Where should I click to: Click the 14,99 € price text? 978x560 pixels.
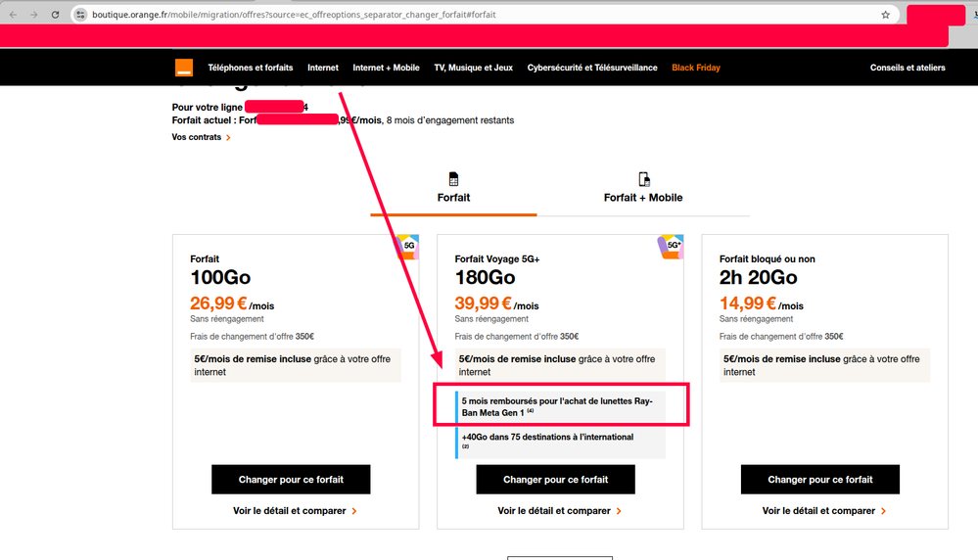747,303
